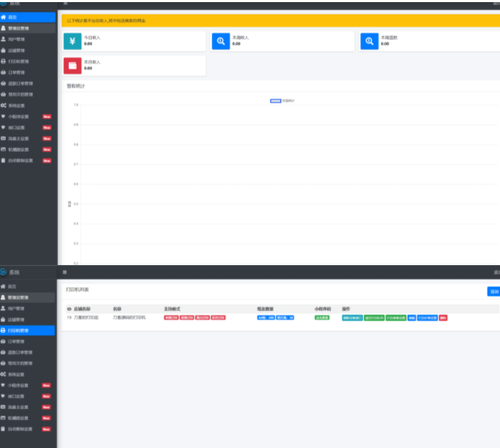500x448 pixels.
Task: Click the 营收统计 chart heading
Action: click(x=76, y=86)
